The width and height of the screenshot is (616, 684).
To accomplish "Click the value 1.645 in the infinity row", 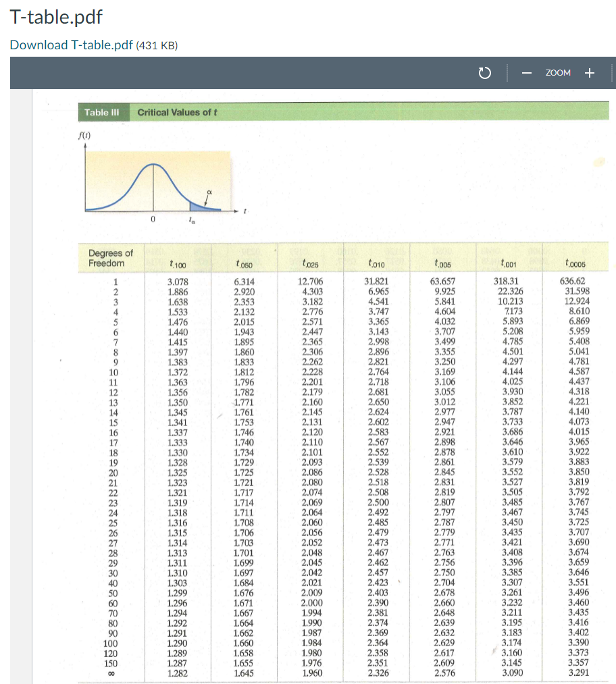I will coord(243,673).
